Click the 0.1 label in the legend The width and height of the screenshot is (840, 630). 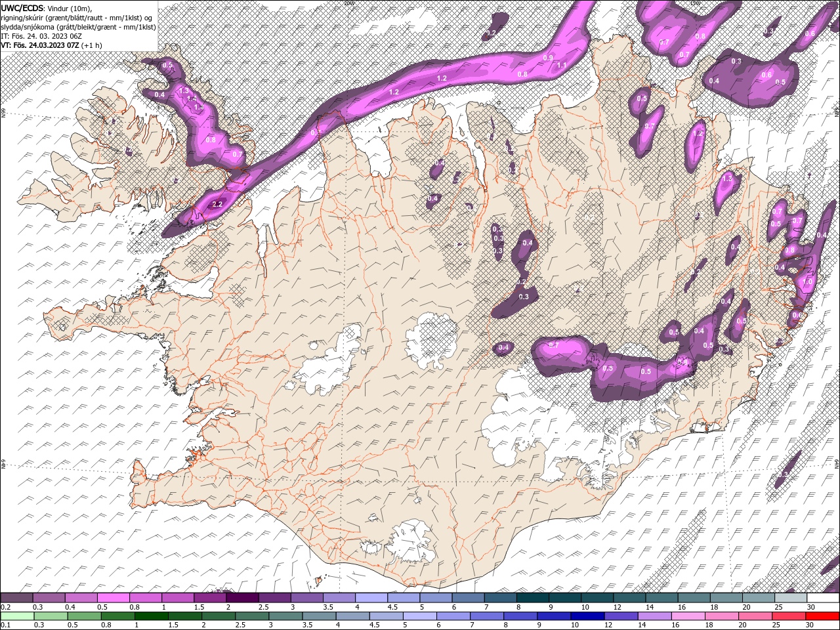[x=6, y=625]
